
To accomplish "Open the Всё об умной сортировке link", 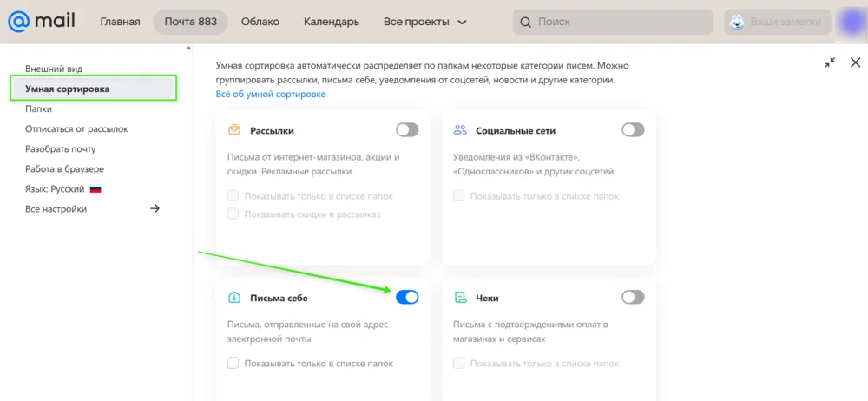I will click(271, 94).
